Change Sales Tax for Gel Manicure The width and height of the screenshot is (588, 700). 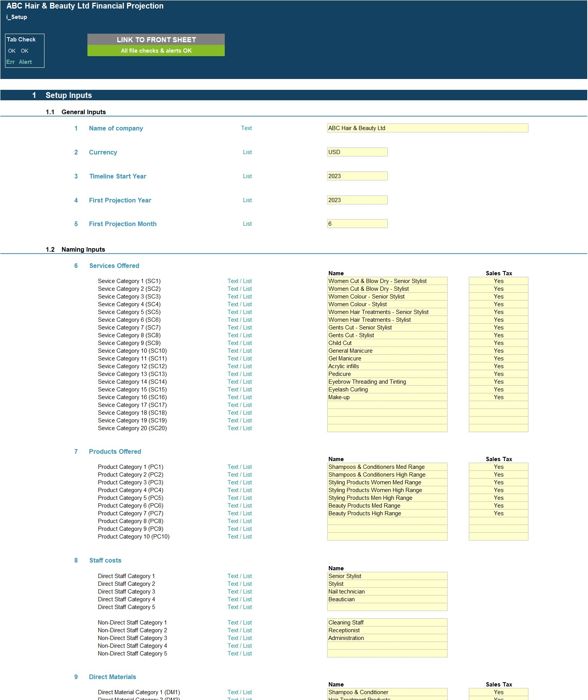498,359
